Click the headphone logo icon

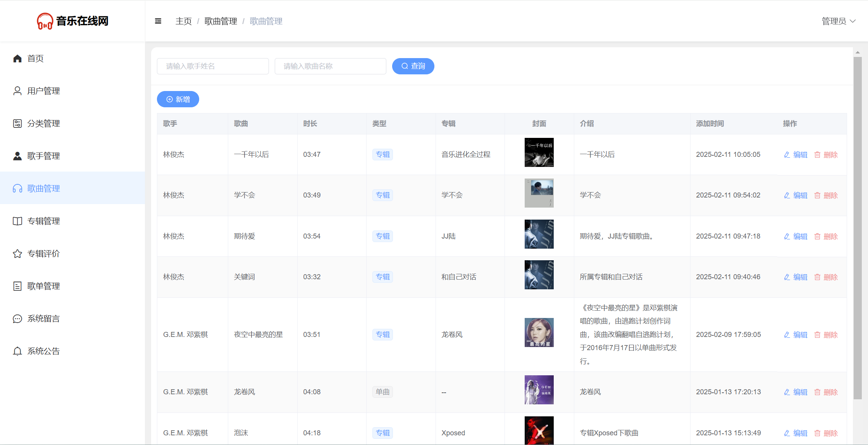pos(45,21)
